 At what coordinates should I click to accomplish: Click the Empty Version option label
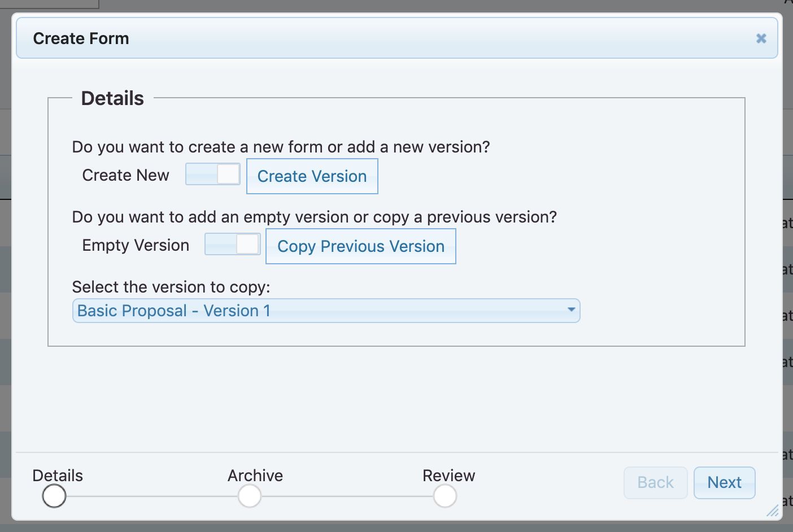136,245
